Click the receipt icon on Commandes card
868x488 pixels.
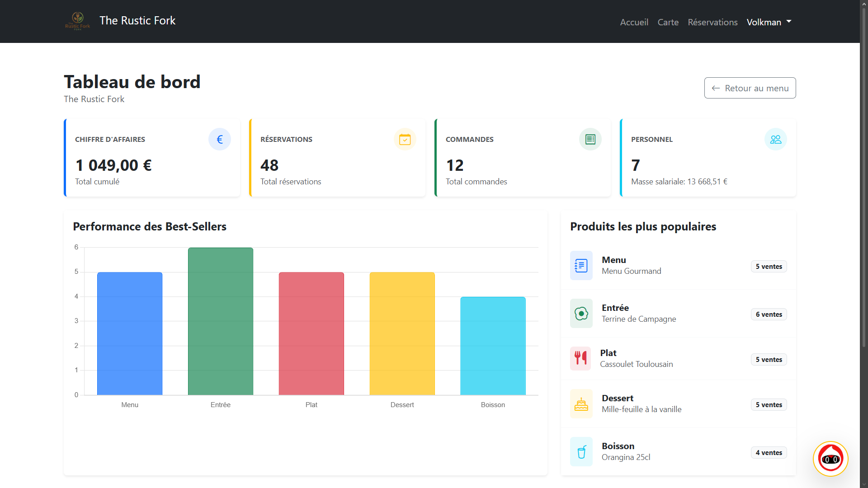590,139
